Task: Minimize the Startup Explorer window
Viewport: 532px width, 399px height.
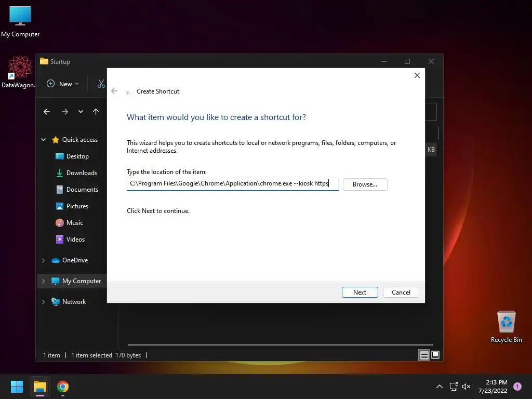Action: pyautogui.click(x=384, y=61)
